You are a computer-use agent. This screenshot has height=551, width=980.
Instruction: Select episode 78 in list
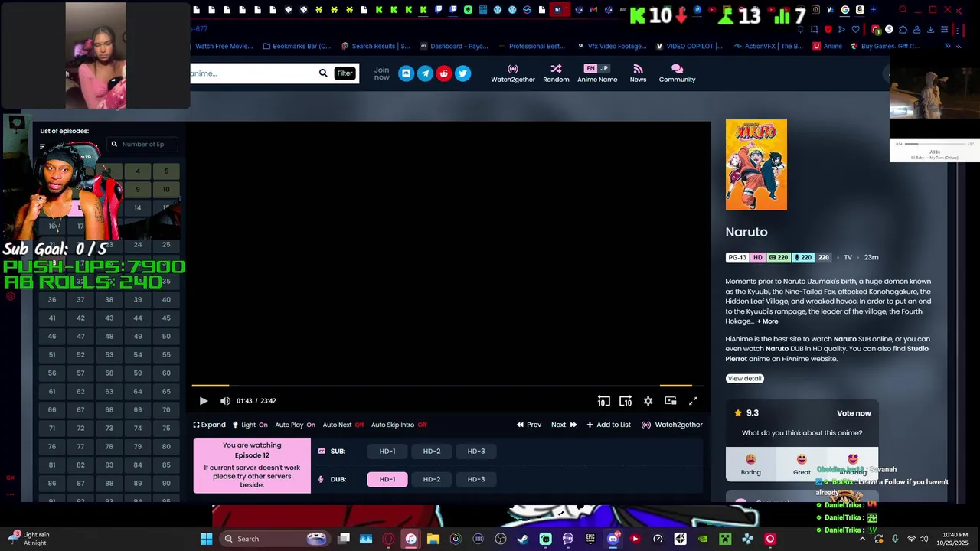[x=109, y=447]
